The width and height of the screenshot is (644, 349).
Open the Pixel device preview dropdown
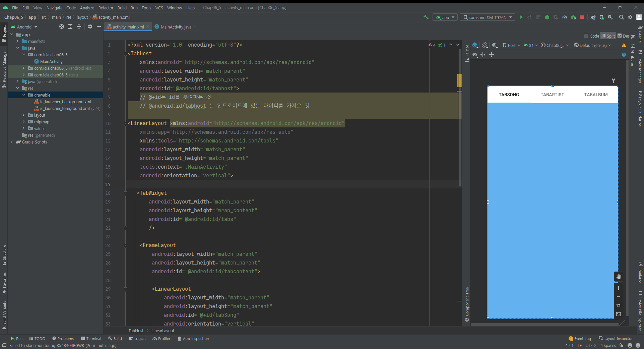[x=511, y=45]
